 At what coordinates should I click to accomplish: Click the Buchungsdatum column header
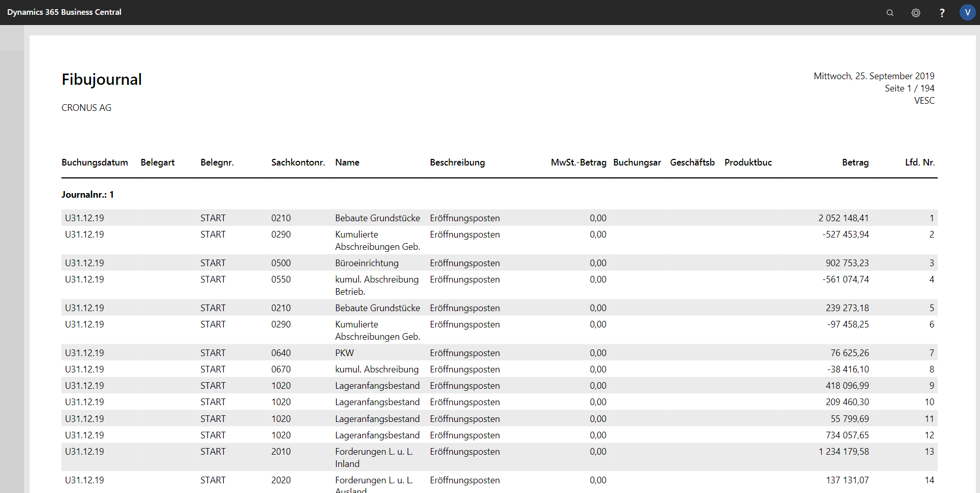tap(95, 162)
